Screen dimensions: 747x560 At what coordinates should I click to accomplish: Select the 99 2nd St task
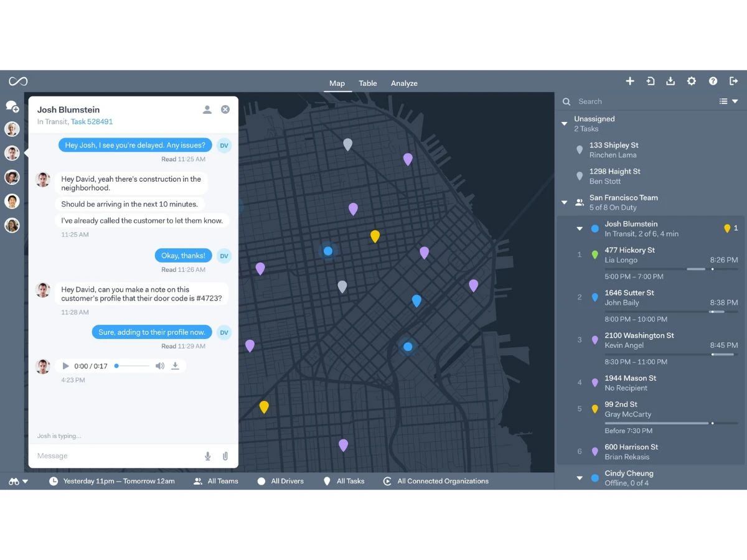point(657,417)
